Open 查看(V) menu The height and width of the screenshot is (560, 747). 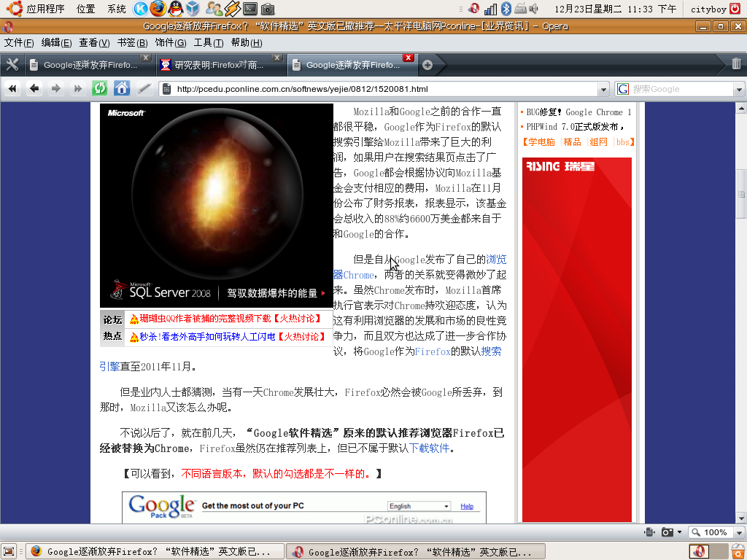click(94, 43)
